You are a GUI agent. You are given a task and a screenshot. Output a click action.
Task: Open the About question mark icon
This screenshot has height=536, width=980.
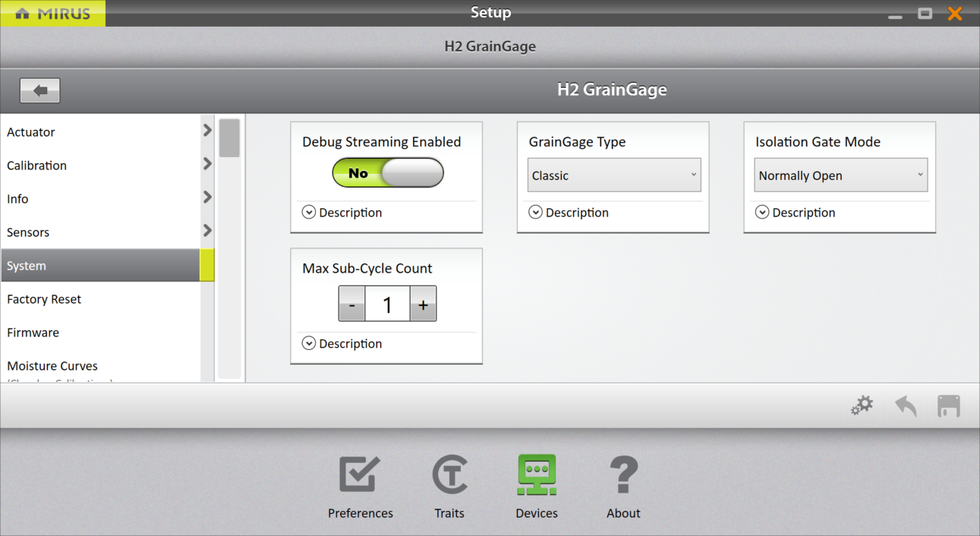click(x=623, y=476)
